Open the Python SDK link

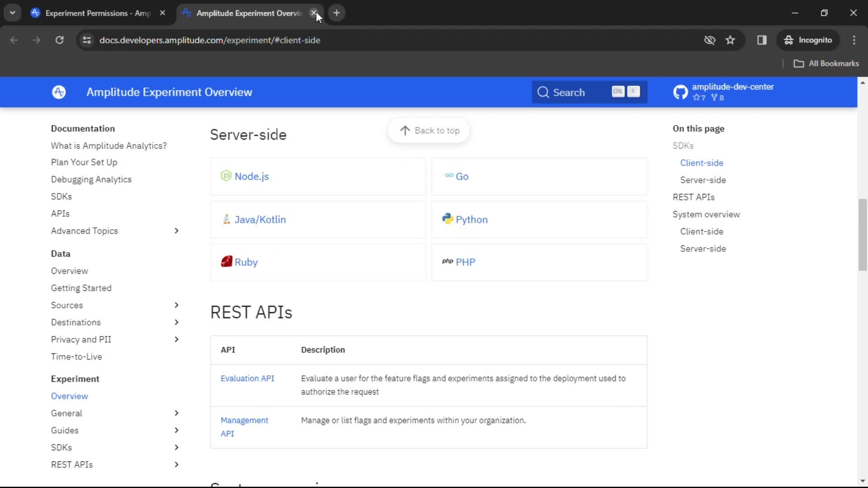[x=472, y=219]
